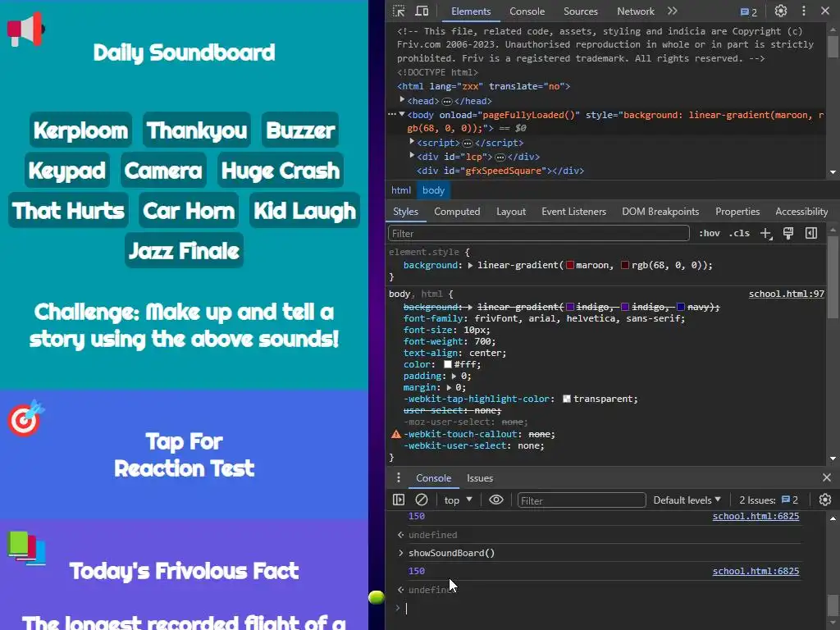Image resolution: width=840 pixels, height=630 pixels.
Task: Expand the script element node
Action: tap(412, 142)
